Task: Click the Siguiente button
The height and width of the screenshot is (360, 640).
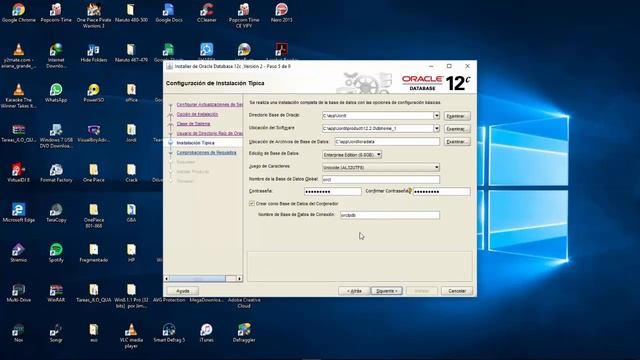Action: point(387,291)
